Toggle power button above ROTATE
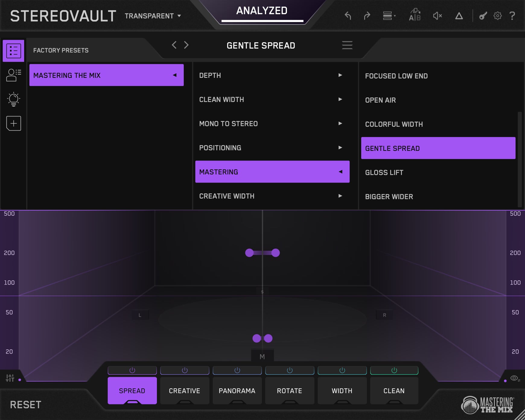Image resolution: width=525 pixels, height=420 pixels. 290,370
